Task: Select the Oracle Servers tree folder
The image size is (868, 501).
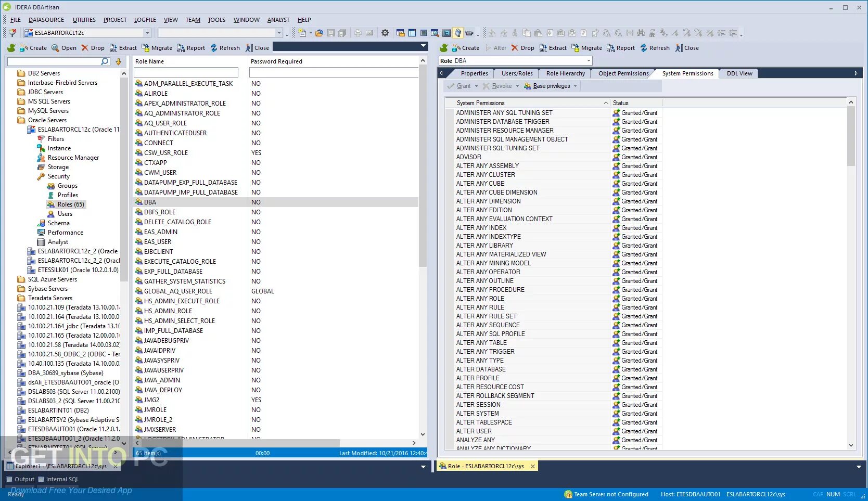Action: [x=47, y=120]
